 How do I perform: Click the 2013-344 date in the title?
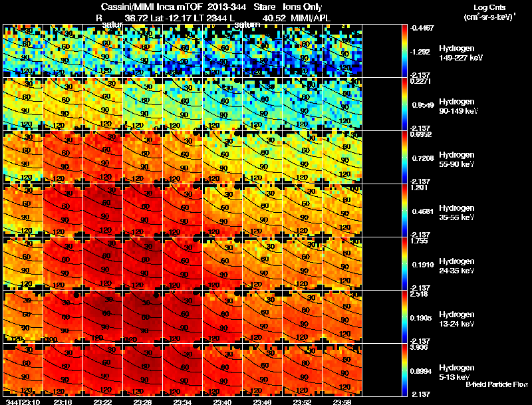(x=227, y=7)
